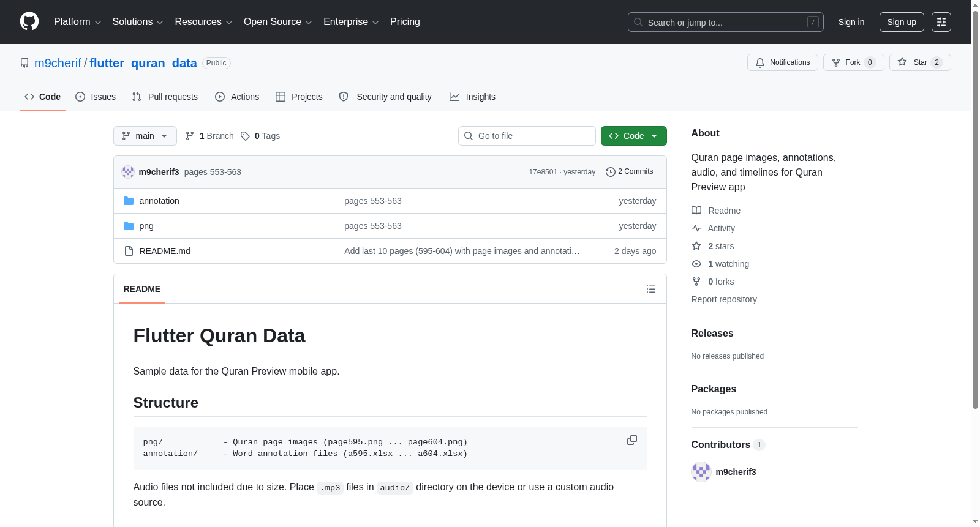Click the forks icon in About

[696, 282]
